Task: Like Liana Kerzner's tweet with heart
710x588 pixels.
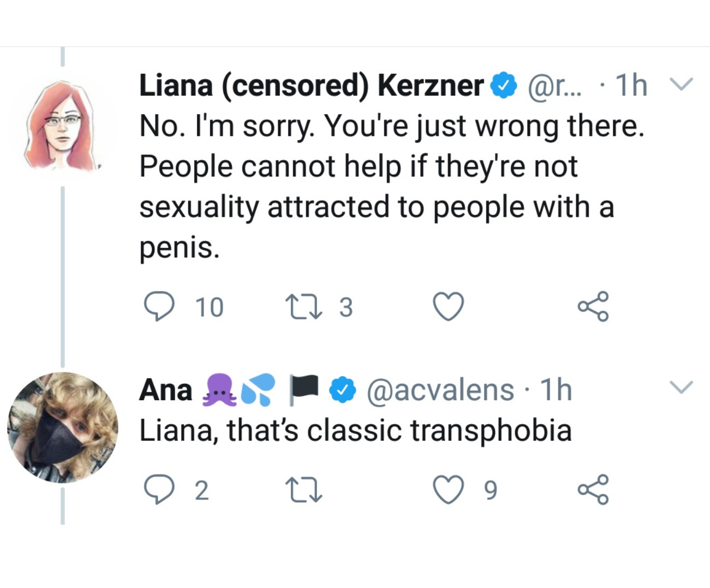Action: tap(449, 306)
